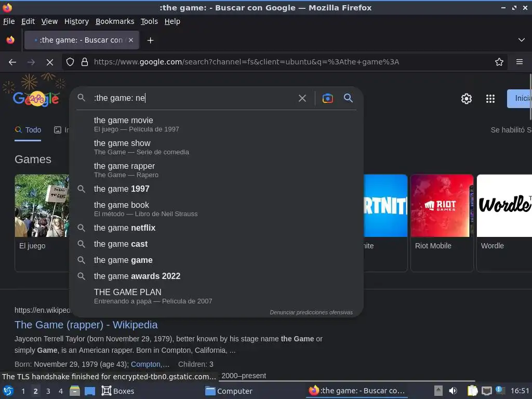Open the Tools menu
532x399 pixels.
pos(149,21)
